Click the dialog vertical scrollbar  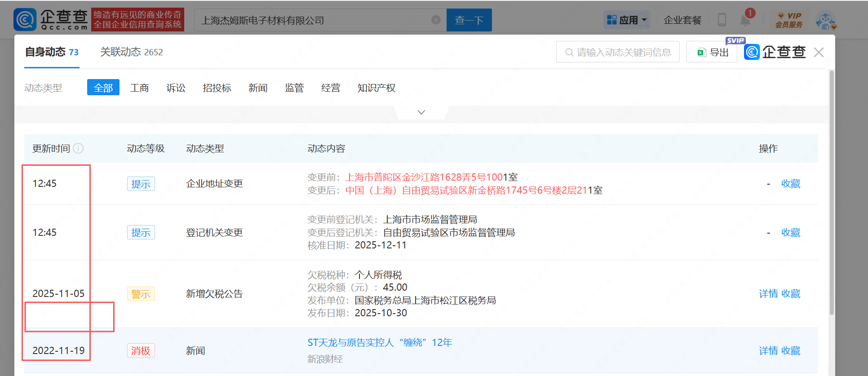point(832,193)
